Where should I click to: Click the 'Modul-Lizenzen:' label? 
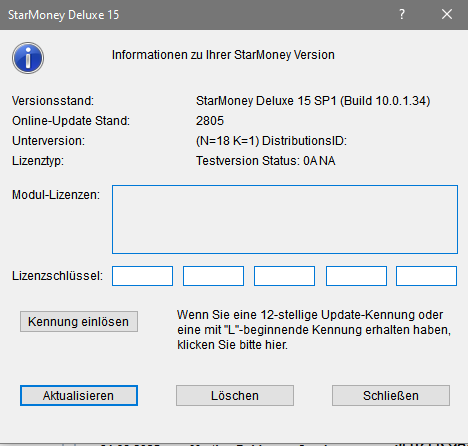click(56, 195)
